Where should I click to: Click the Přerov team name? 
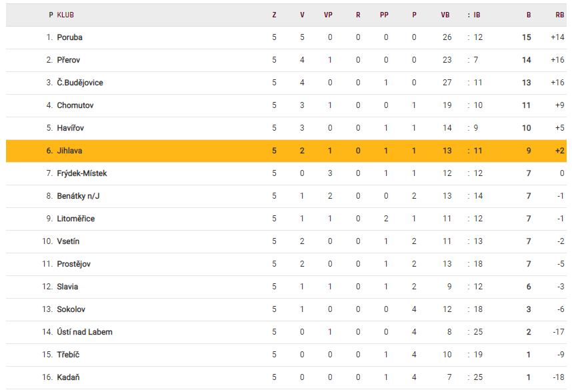click(69, 60)
